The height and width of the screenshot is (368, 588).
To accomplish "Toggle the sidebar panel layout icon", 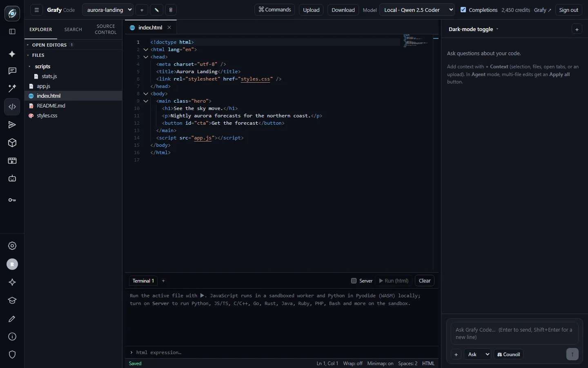I will pyautogui.click(x=12, y=31).
